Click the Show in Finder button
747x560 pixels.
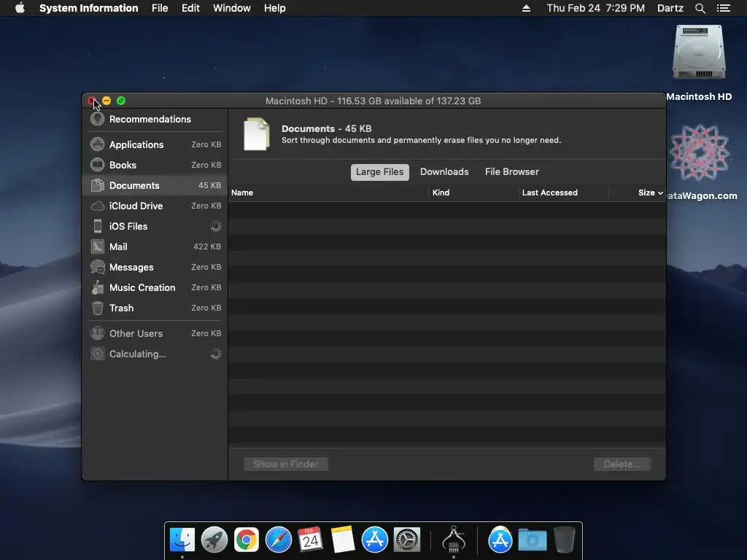[x=286, y=464]
